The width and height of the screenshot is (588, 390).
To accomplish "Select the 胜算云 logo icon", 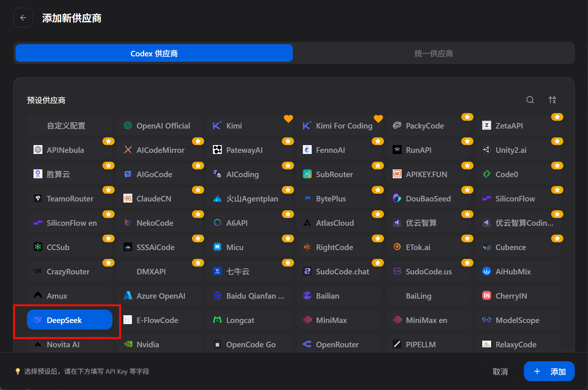I will click(x=38, y=174).
